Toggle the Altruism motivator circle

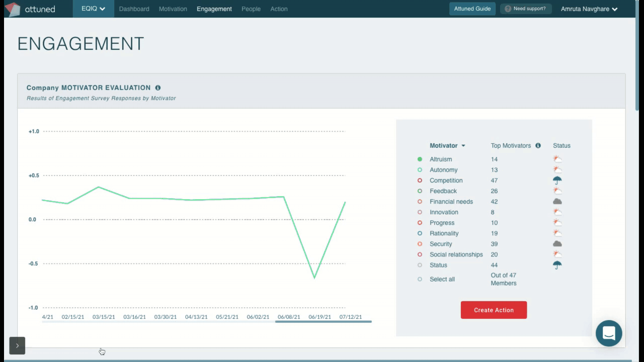420,159
